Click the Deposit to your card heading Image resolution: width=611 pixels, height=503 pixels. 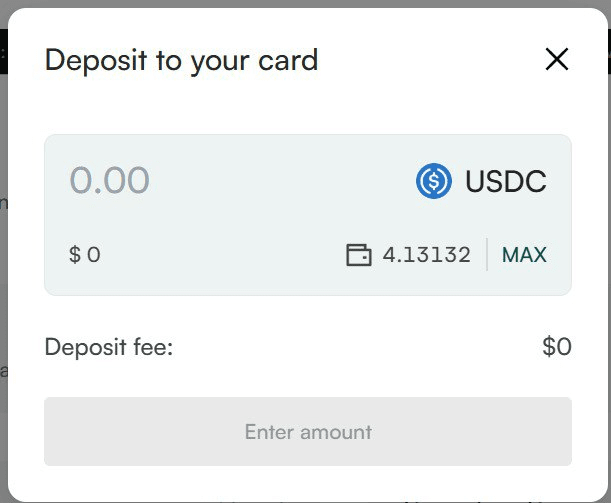(182, 60)
